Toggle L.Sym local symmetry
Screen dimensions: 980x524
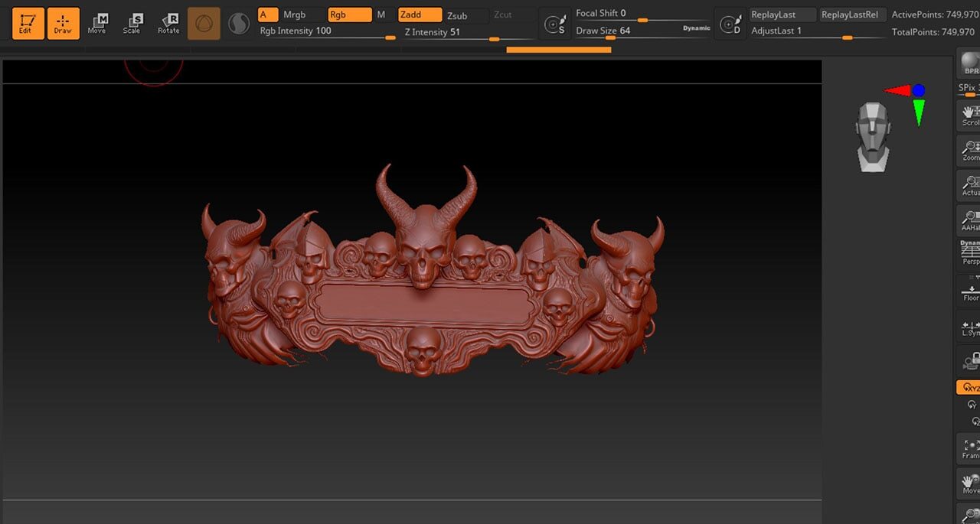[x=969, y=325]
